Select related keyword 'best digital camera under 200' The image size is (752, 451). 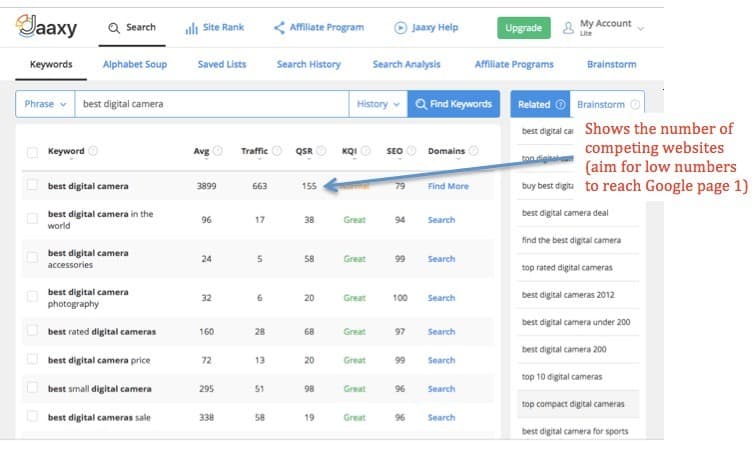click(x=576, y=322)
